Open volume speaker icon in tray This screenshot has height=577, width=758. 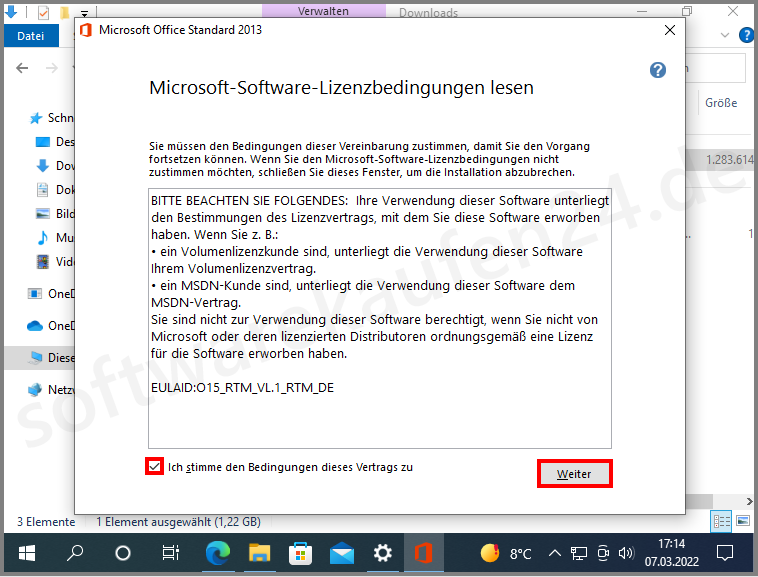(x=626, y=553)
